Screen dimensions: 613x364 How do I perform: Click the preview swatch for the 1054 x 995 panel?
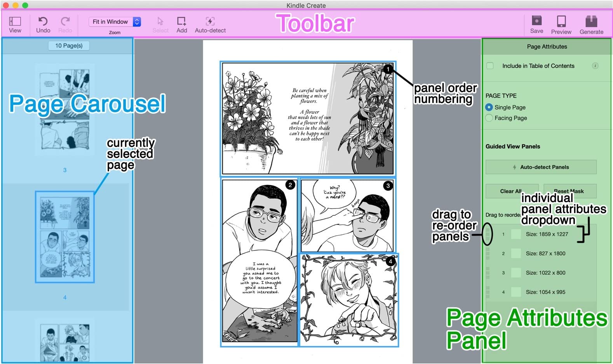click(516, 292)
